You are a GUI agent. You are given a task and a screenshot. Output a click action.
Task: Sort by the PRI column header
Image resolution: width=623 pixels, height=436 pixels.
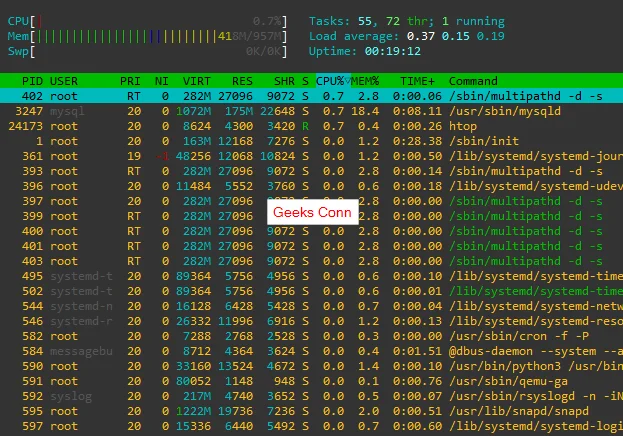pyautogui.click(x=130, y=81)
